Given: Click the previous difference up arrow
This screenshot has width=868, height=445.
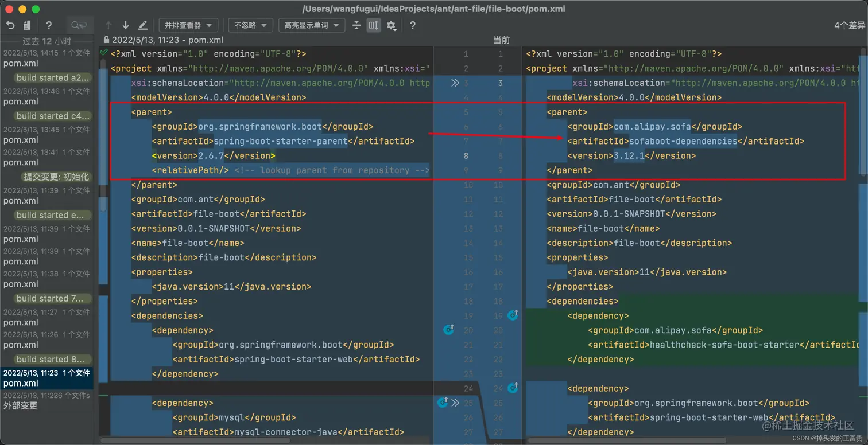Looking at the screenshot, I should click(x=108, y=25).
